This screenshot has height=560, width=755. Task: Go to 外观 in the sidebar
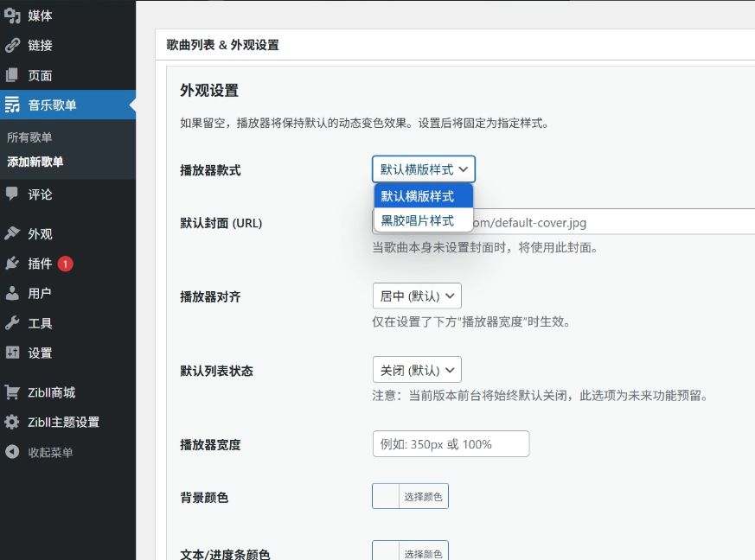68,234
